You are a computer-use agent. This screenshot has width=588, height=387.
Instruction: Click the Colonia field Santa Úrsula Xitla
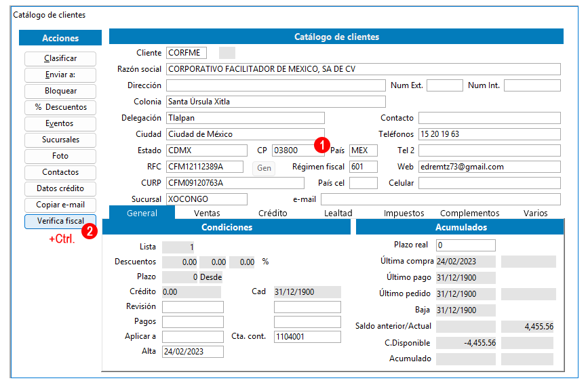(276, 102)
